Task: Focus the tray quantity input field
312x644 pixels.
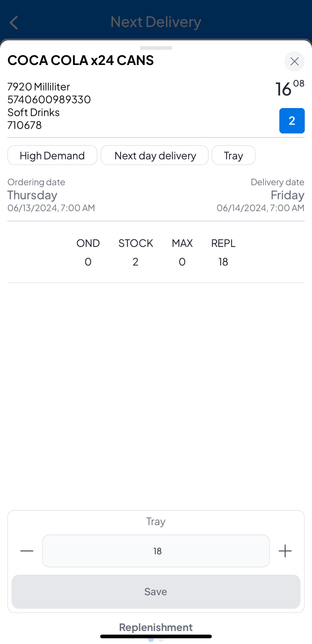Action: coord(156,551)
